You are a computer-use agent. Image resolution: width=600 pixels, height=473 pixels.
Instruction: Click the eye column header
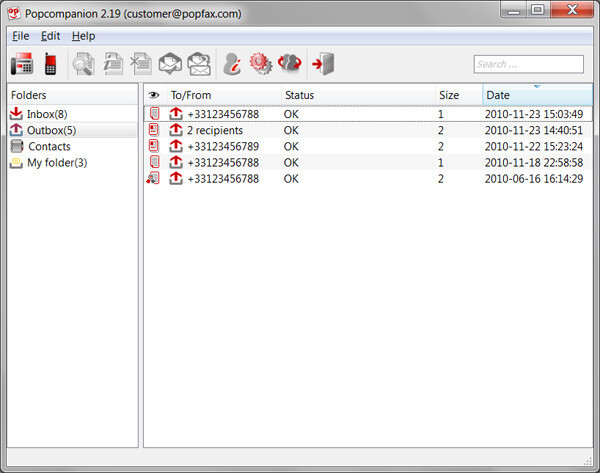(154, 95)
